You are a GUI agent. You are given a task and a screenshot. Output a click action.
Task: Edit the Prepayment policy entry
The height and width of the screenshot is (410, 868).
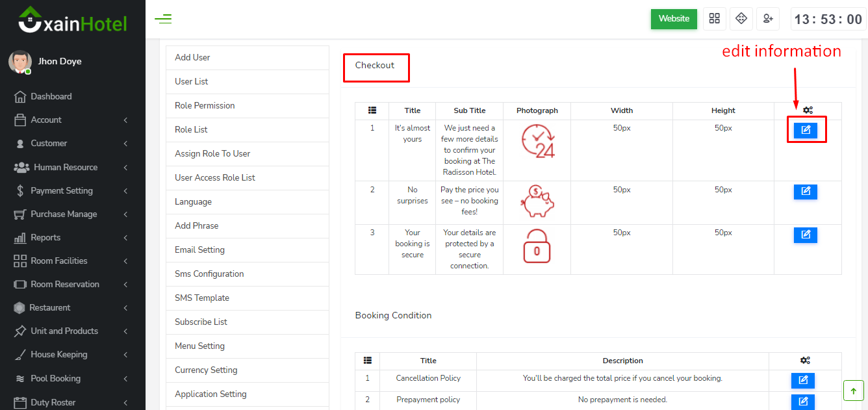coord(803,402)
